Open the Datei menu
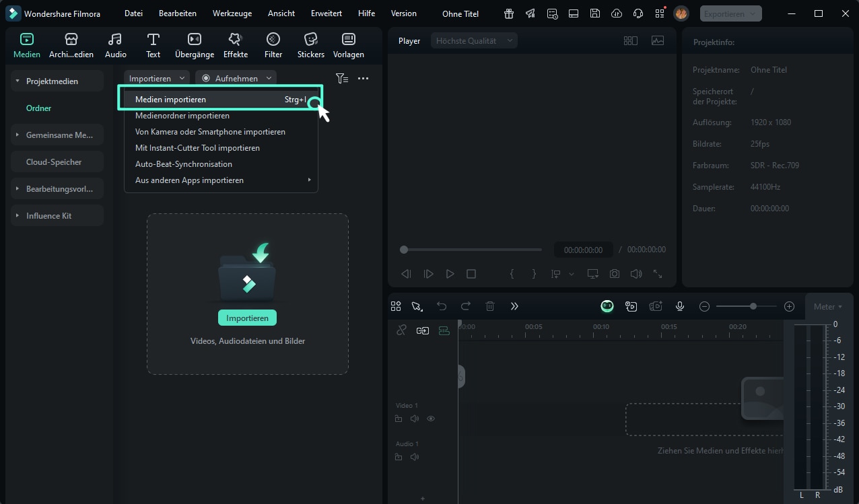 click(133, 13)
